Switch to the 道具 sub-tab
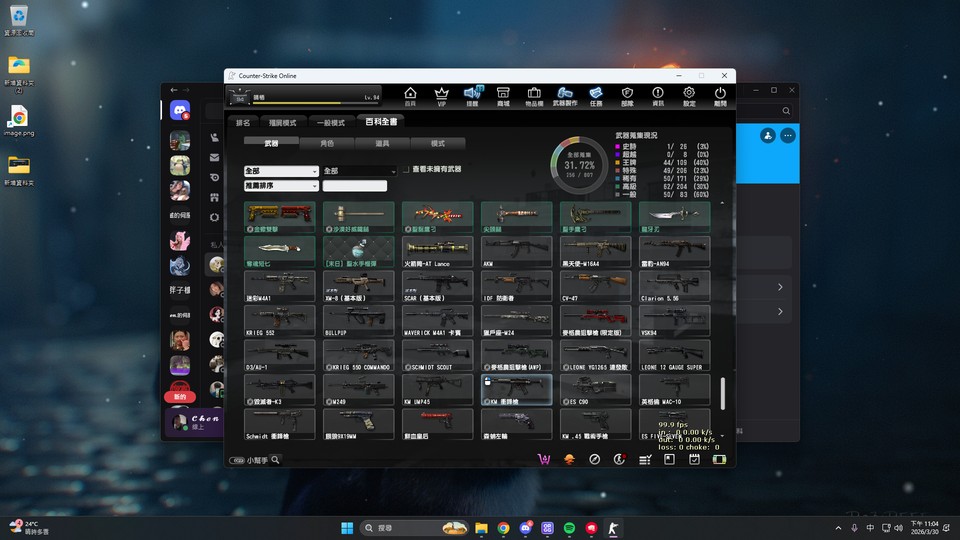 coord(382,144)
